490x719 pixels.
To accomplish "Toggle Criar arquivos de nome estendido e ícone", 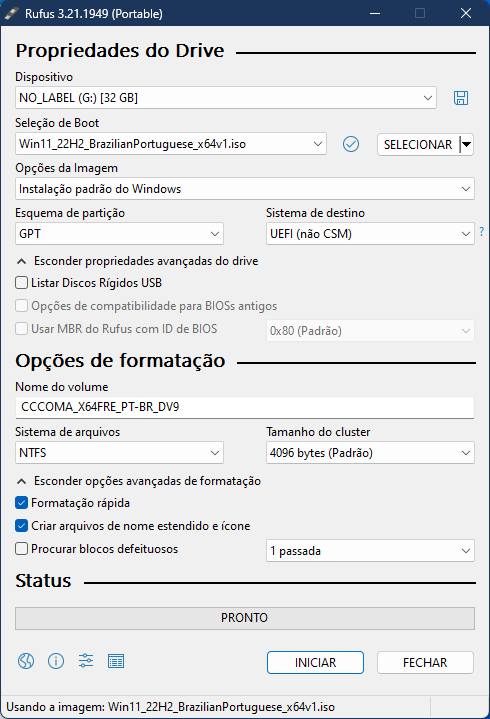I will (22, 525).
